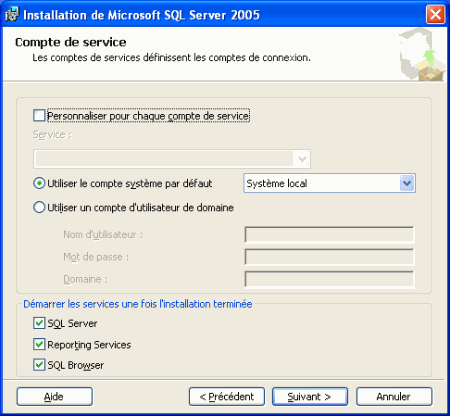
Task: Select Utiliser un compte d'utilisateur de domaine
Action: tap(39, 207)
